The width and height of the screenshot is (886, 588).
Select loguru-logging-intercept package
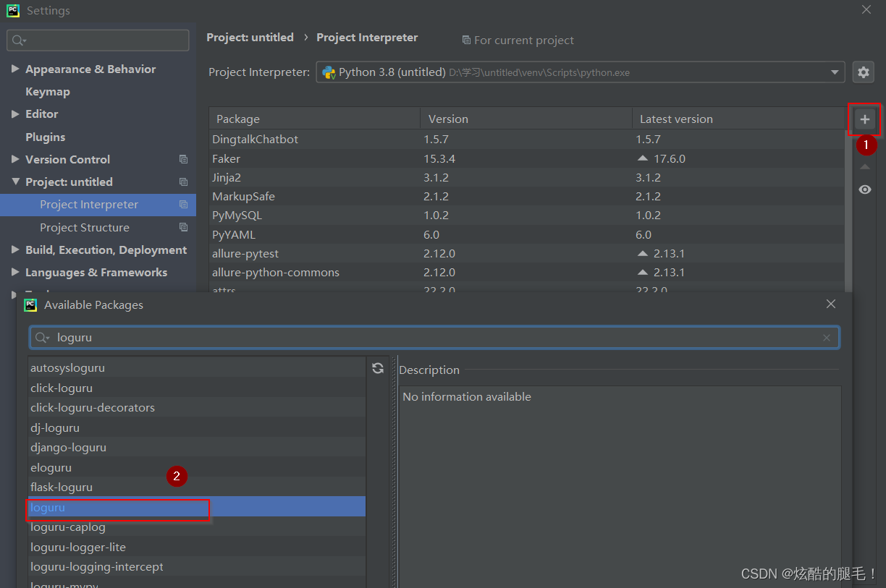[x=197, y=566]
